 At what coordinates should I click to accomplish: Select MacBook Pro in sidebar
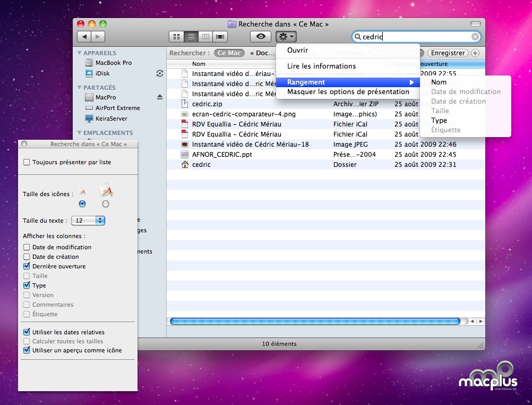tap(113, 63)
